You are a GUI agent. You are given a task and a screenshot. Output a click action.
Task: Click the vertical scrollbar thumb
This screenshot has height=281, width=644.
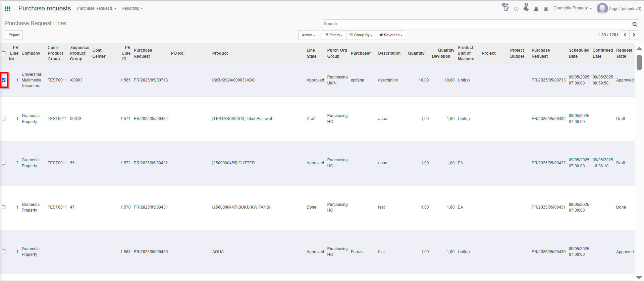(x=639, y=62)
